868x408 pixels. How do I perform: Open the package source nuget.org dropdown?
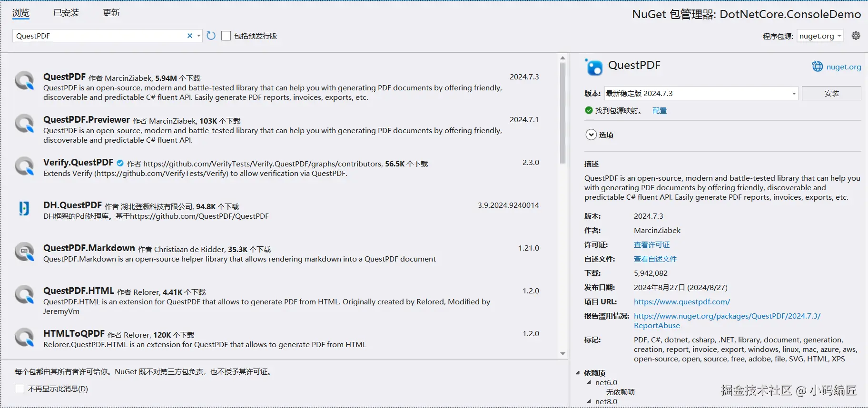820,36
